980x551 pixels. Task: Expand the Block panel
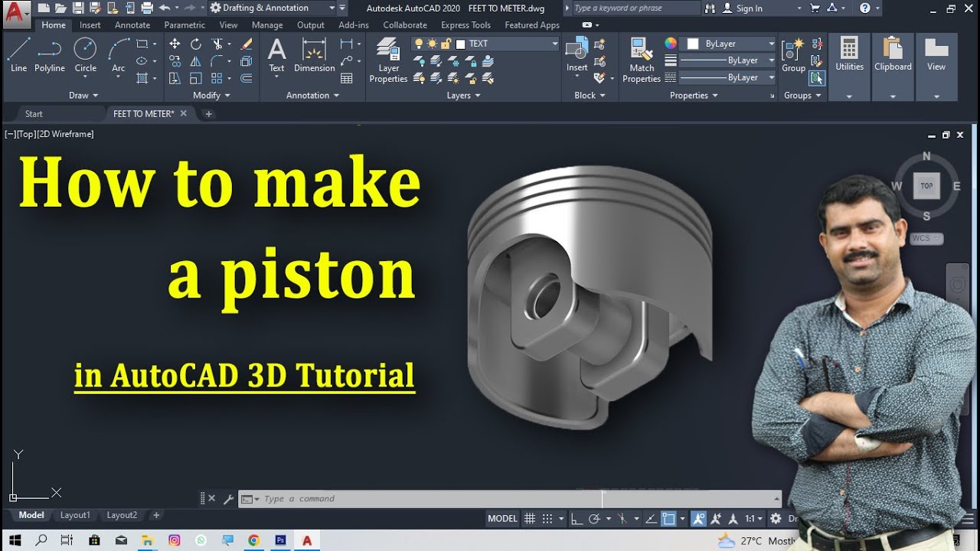point(590,96)
